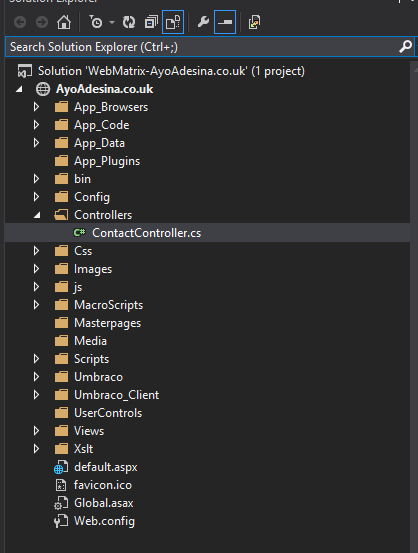Viewport: 418px width, 553px height.
Task: Toggle Preview Selected Items button
Action: [x=225, y=23]
